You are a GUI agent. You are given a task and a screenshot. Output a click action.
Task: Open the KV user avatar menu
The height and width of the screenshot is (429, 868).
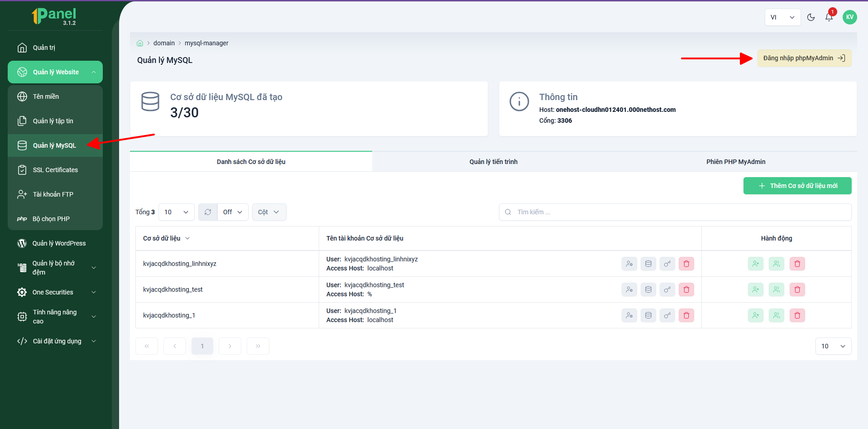850,17
